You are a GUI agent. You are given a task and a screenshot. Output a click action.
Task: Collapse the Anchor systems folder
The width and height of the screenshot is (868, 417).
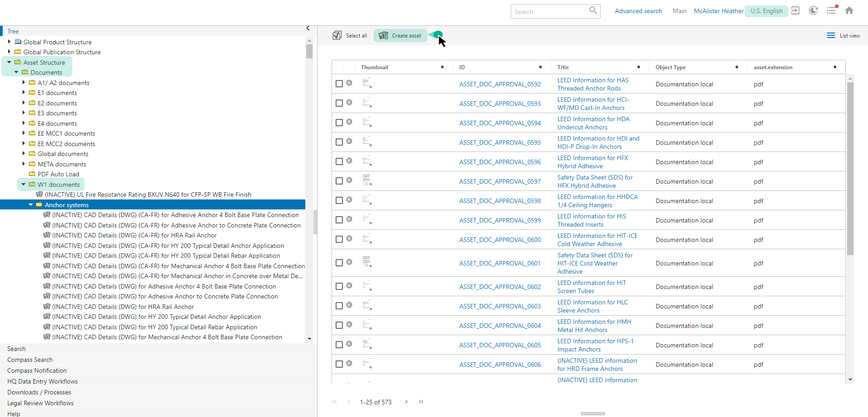point(31,205)
